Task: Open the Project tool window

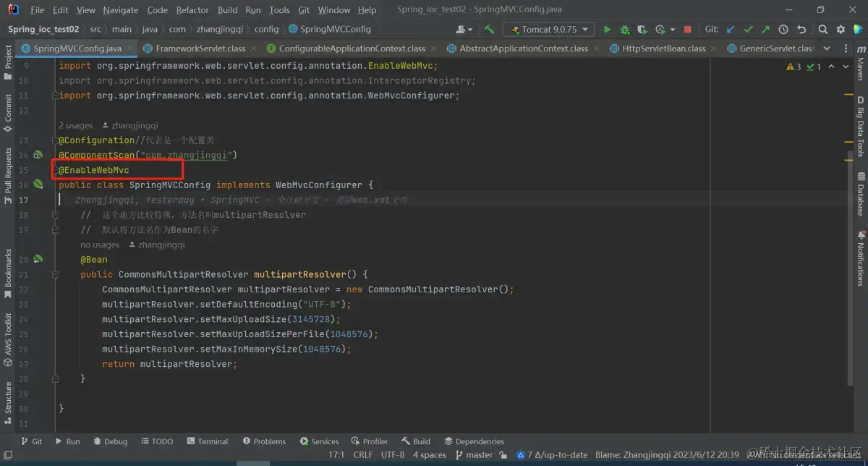Action: [x=8, y=62]
